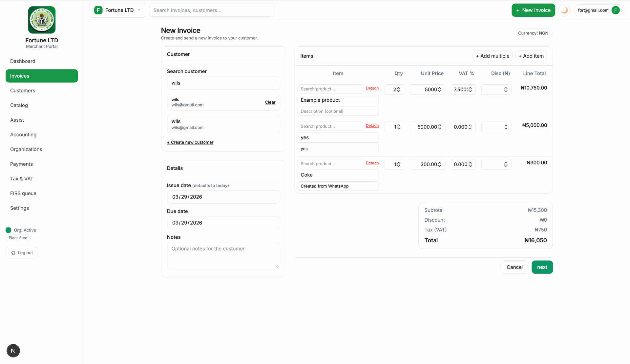Toggle dark mode moon icon
The width and height of the screenshot is (630, 364).
coord(564,10)
